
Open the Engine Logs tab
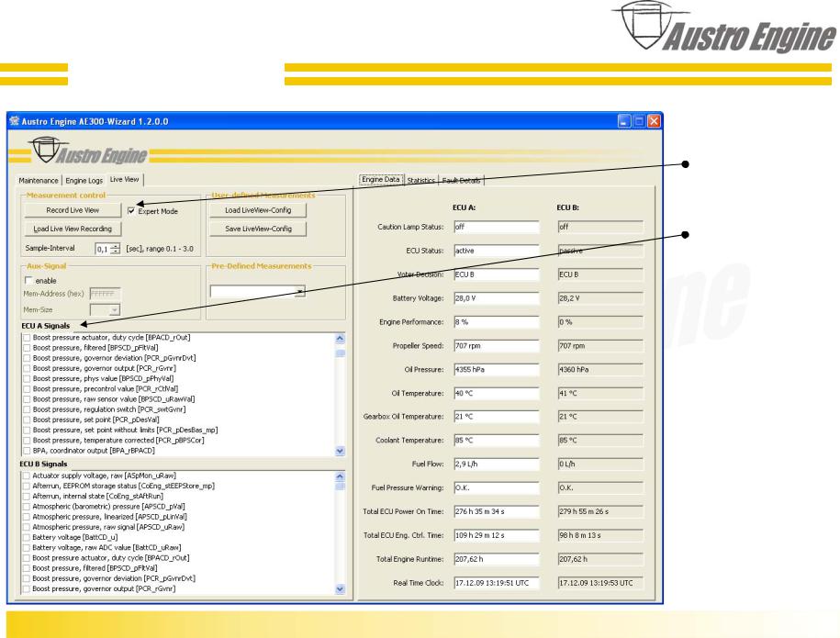pyautogui.click(x=84, y=181)
